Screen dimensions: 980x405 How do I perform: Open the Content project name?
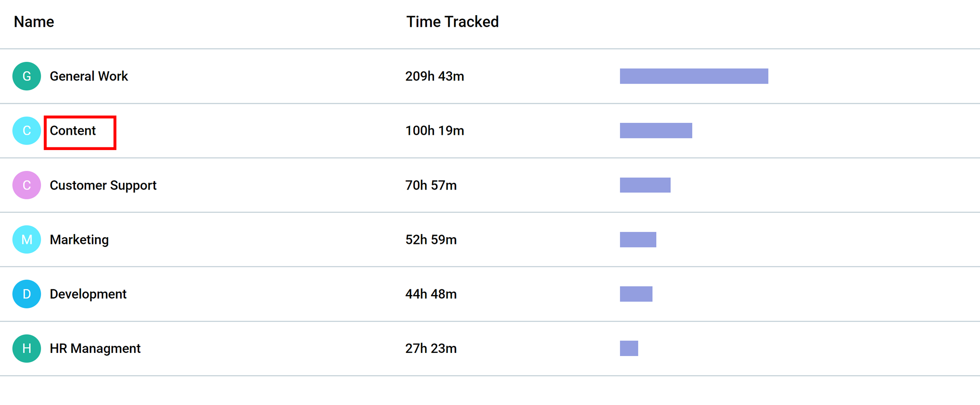pyautogui.click(x=73, y=131)
